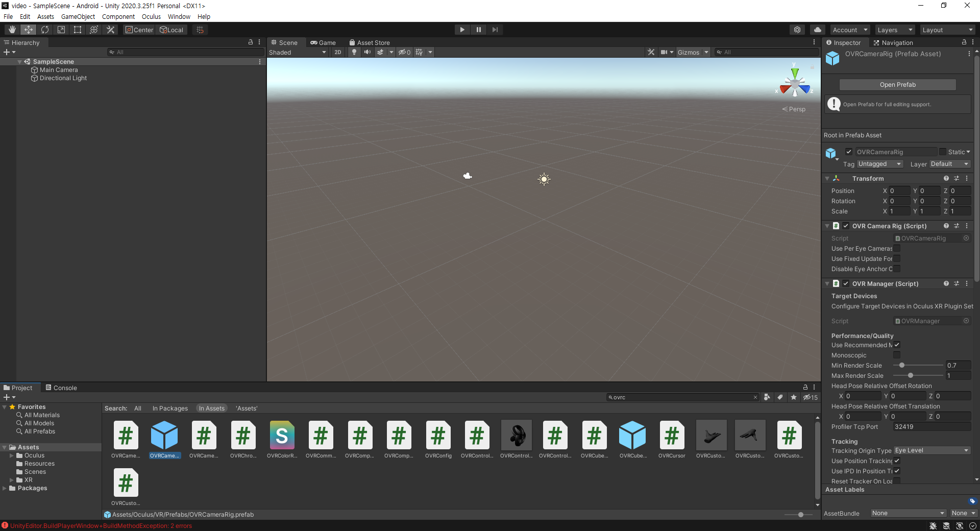Switch to the Navigation tab

coord(893,42)
